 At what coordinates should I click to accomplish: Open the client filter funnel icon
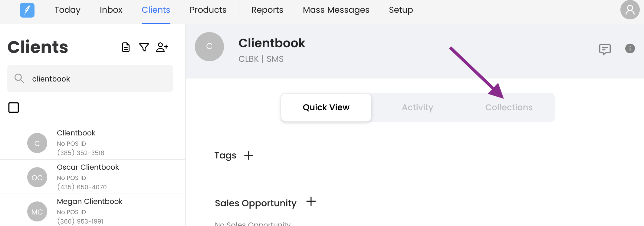[144, 47]
